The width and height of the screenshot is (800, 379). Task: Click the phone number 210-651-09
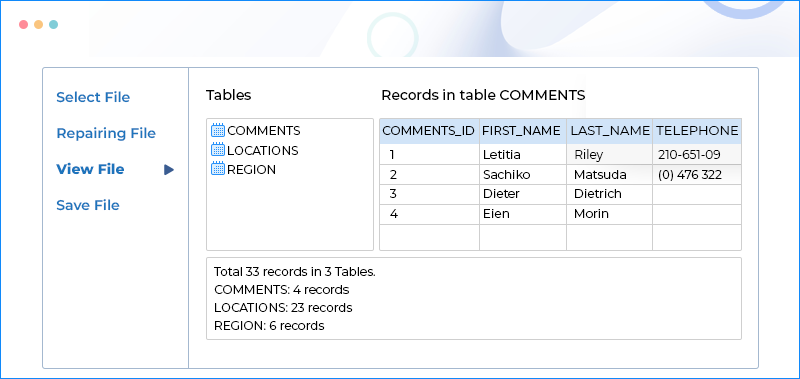[x=689, y=155]
